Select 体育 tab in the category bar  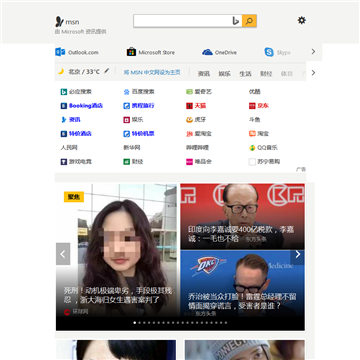[287, 74]
